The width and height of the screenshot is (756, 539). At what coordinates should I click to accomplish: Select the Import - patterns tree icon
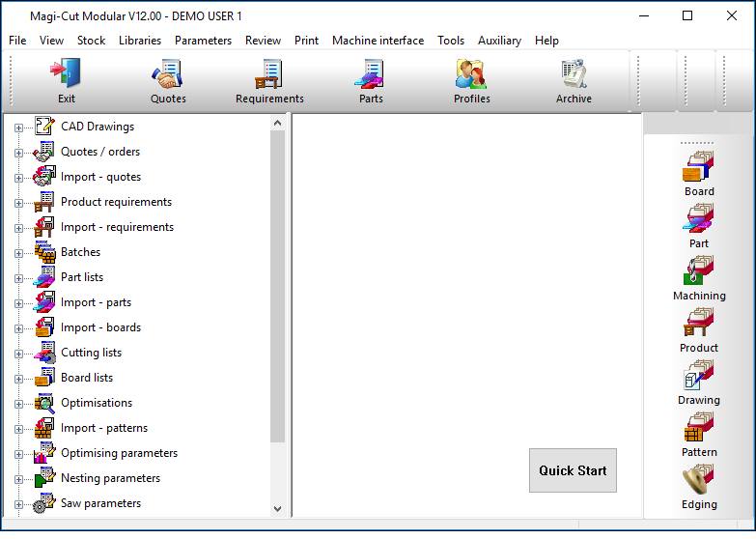point(44,428)
